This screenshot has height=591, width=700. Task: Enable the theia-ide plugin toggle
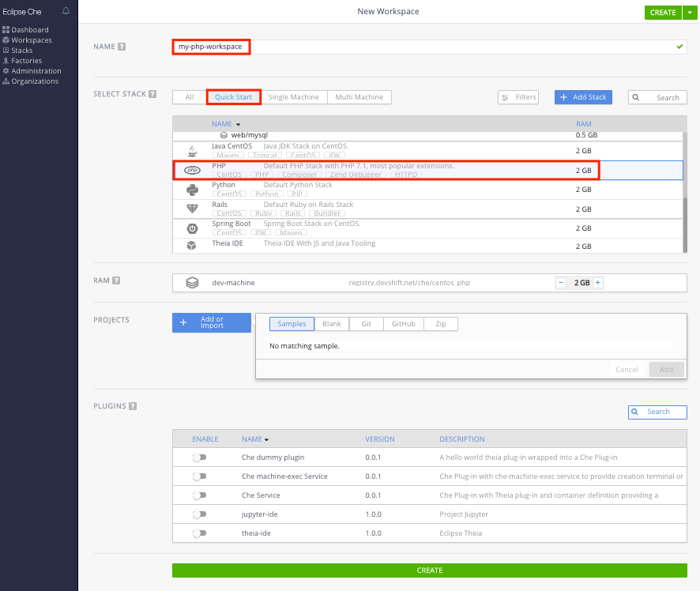pyautogui.click(x=200, y=533)
